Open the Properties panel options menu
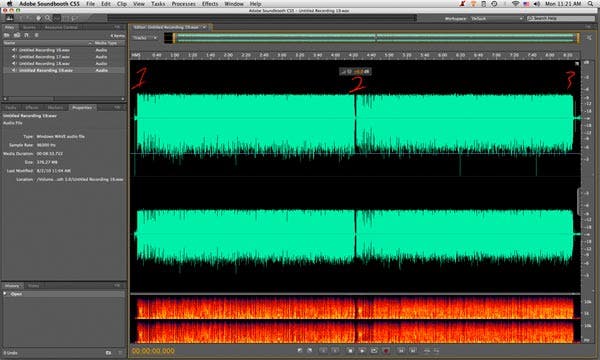This screenshot has height=360, width=600. point(118,108)
